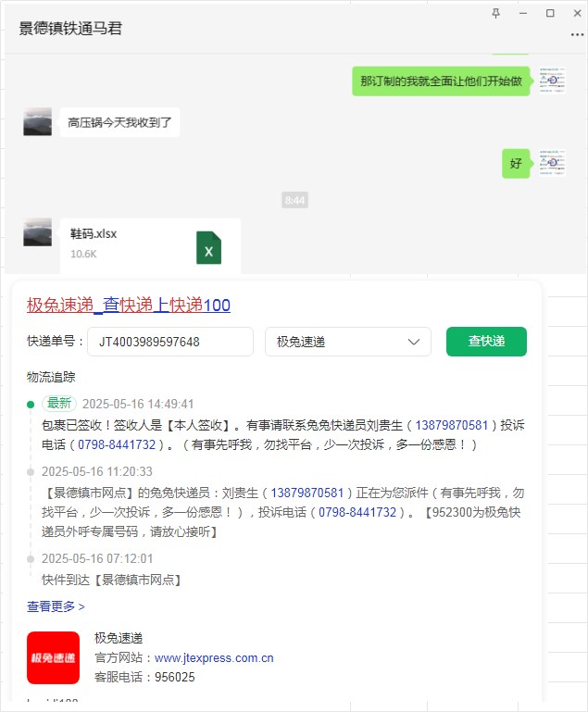The height and width of the screenshot is (712, 588).
Task: Click own avatar beside 那订制的 message
Action: [x=552, y=81]
